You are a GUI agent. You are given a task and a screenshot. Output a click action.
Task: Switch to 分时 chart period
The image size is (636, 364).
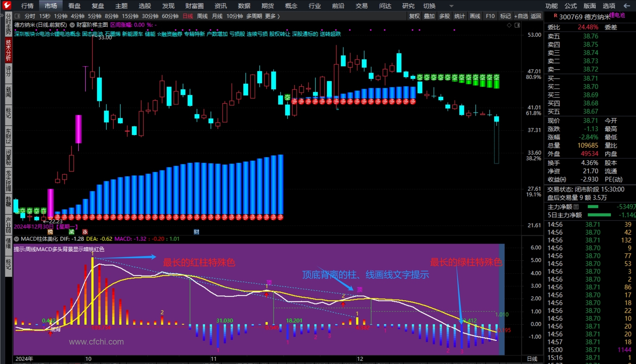[30, 16]
